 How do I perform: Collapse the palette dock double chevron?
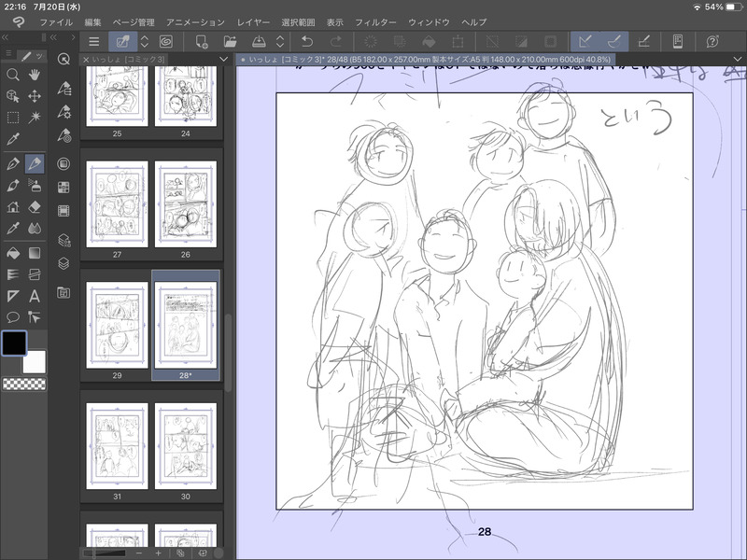[53, 37]
